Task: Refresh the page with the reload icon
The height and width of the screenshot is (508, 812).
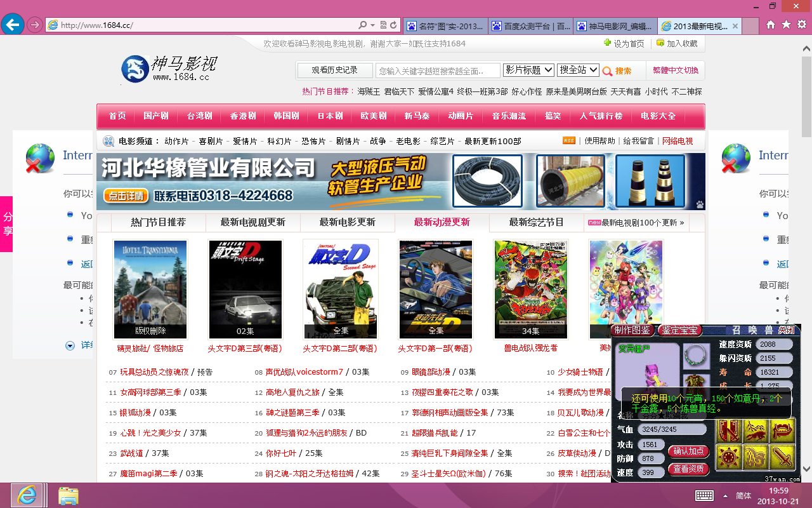Action: click(394, 25)
